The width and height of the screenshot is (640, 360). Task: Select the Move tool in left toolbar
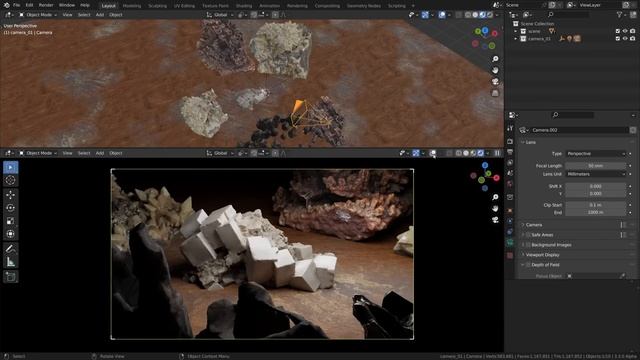pyautogui.click(x=11, y=195)
